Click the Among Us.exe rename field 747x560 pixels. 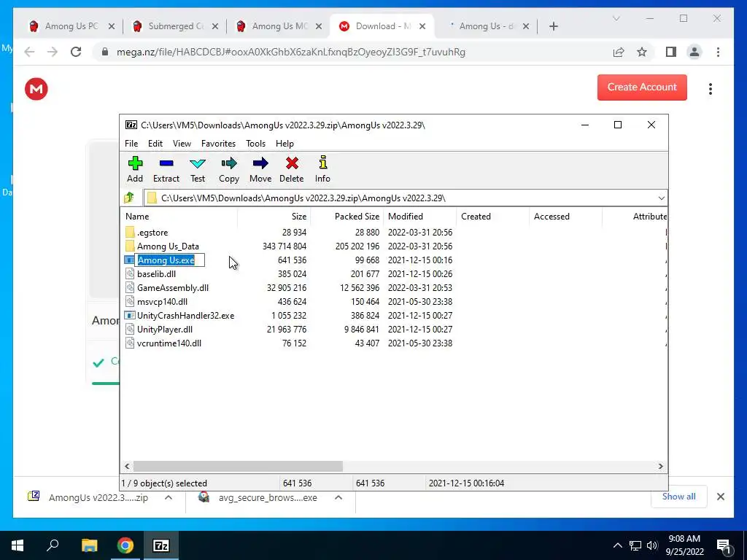click(x=169, y=260)
